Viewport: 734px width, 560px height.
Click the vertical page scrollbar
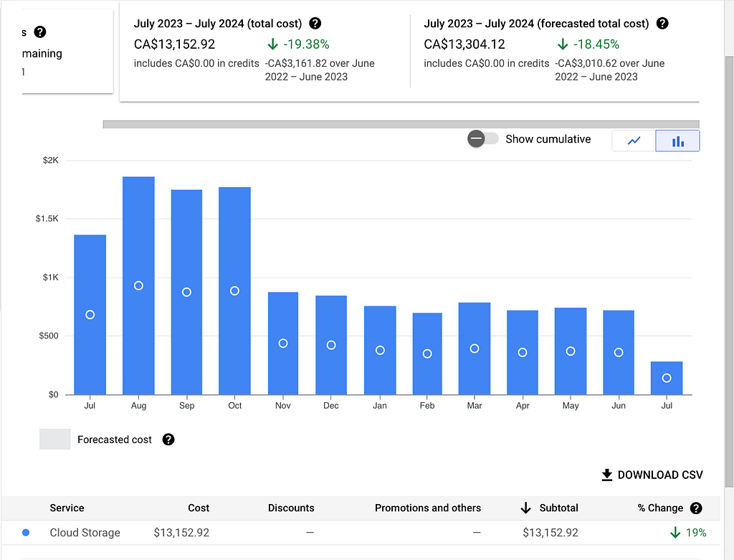tap(729, 272)
